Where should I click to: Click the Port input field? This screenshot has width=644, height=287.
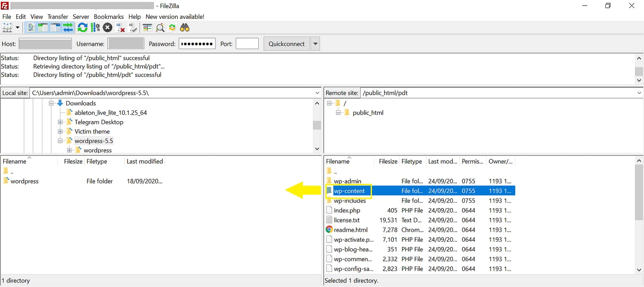point(247,44)
